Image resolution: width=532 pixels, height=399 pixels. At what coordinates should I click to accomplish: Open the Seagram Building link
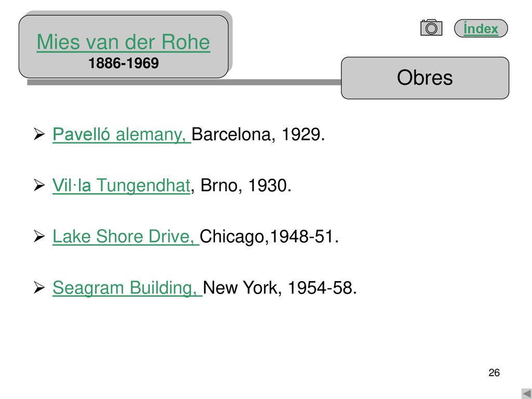(127, 288)
